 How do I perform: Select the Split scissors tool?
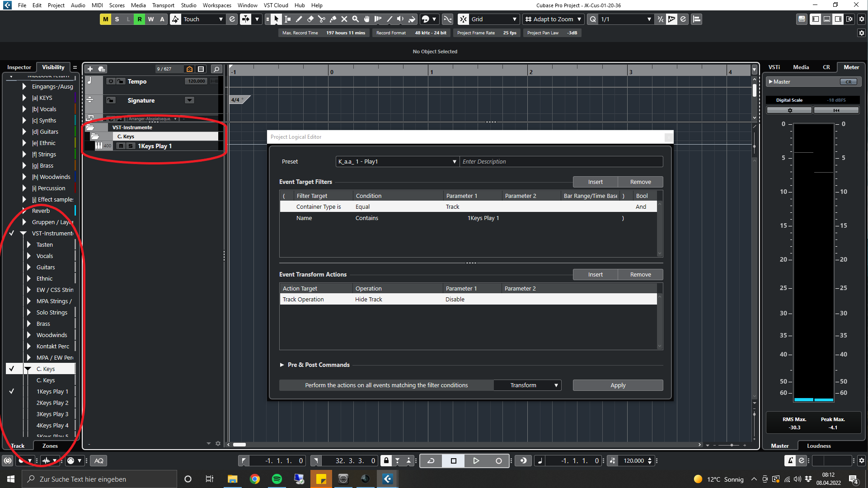click(x=322, y=19)
